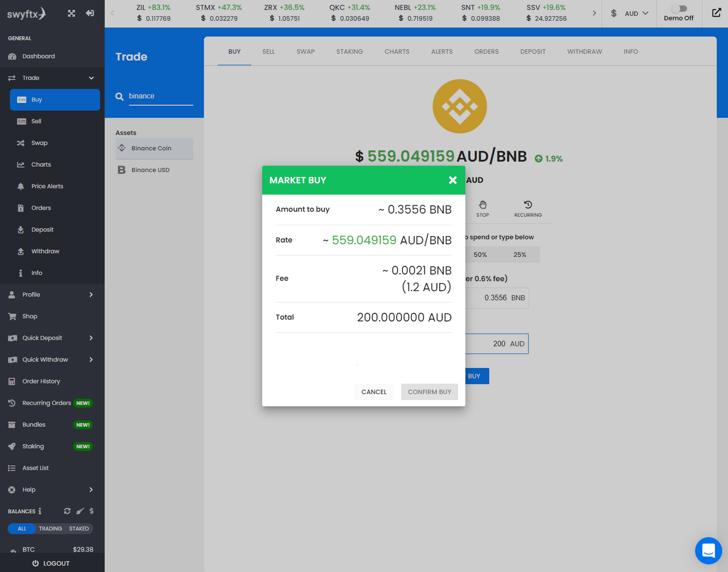Switch to the INFO tab
Image resolution: width=728 pixels, height=572 pixels.
pyautogui.click(x=631, y=51)
